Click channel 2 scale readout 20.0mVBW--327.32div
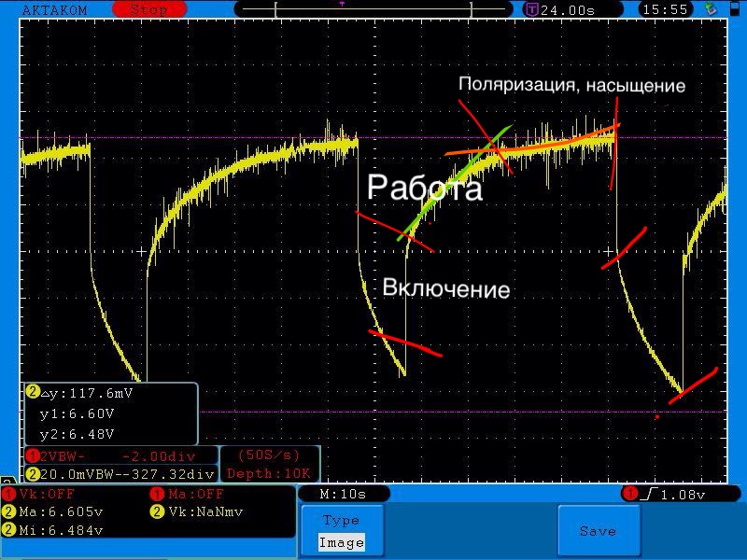Image resolution: width=747 pixels, height=560 pixels. [x=121, y=474]
